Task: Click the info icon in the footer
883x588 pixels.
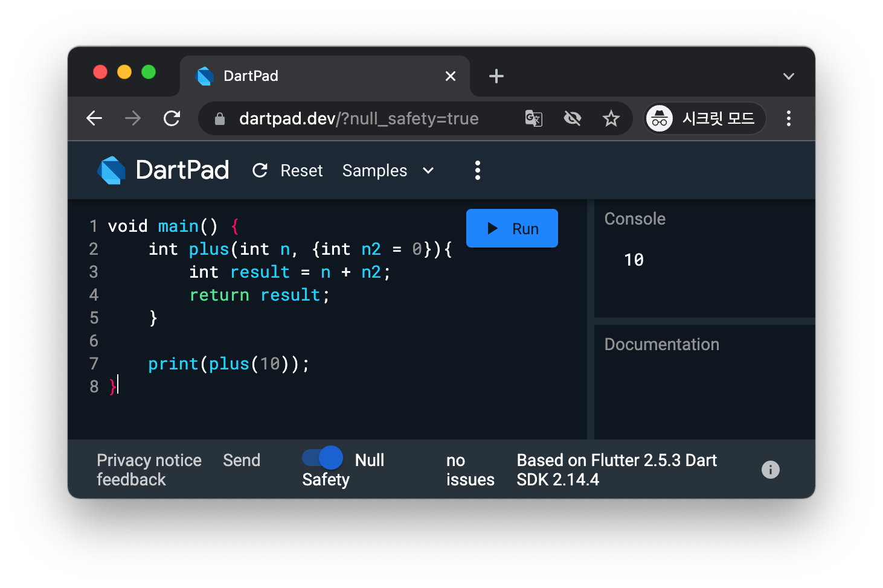Action: pyautogui.click(x=771, y=470)
